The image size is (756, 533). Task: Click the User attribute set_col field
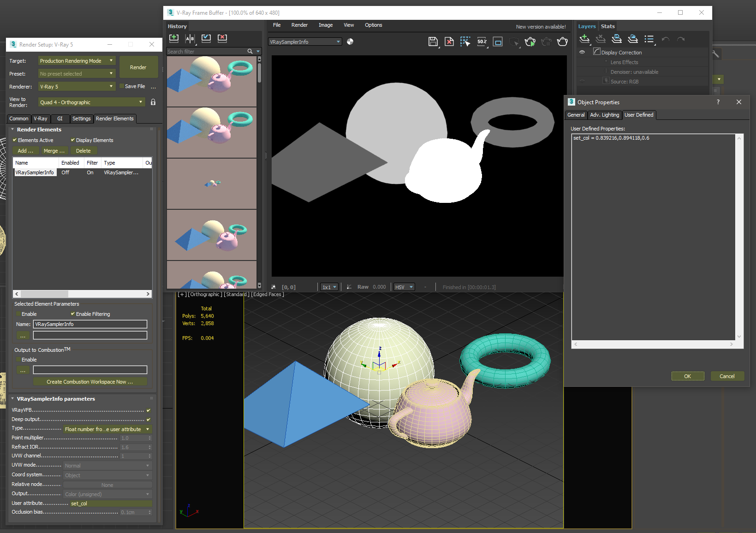[111, 503]
